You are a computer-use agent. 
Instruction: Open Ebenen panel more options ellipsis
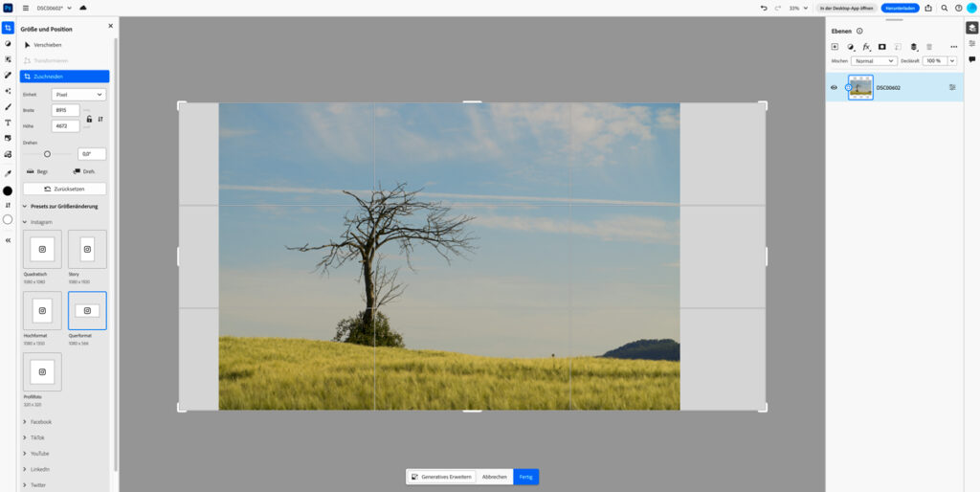click(x=954, y=47)
